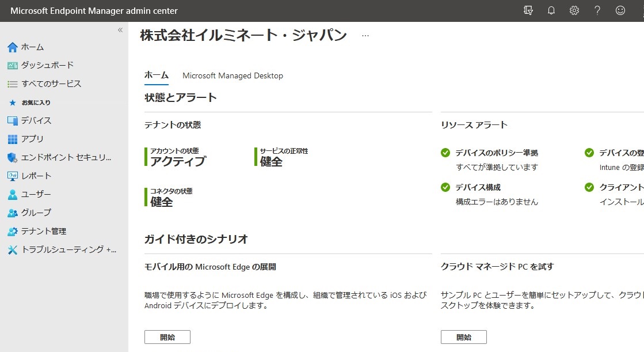Click the アカウントの状態 アクティブ tile
Image resolution: width=644 pixels, height=352 pixels.
pyautogui.click(x=176, y=157)
